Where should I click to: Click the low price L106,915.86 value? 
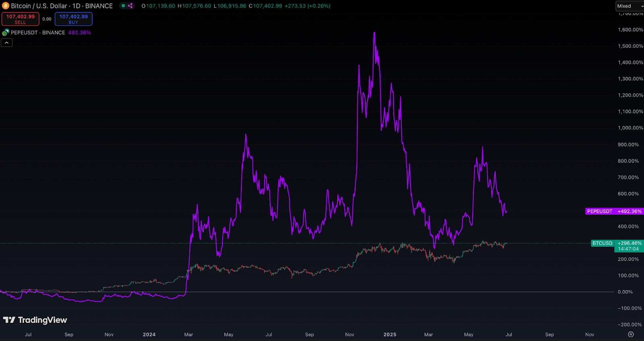[230, 6]
